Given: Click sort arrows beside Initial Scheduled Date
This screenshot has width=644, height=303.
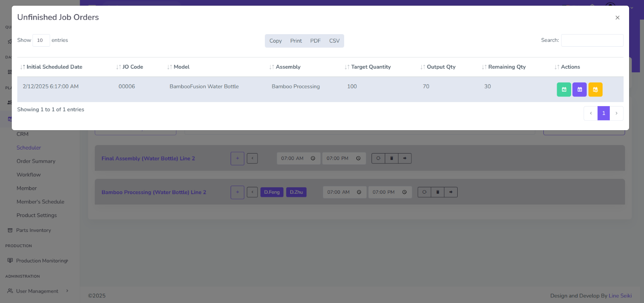Looking at the screenshot, I should [x=23, y=67].
